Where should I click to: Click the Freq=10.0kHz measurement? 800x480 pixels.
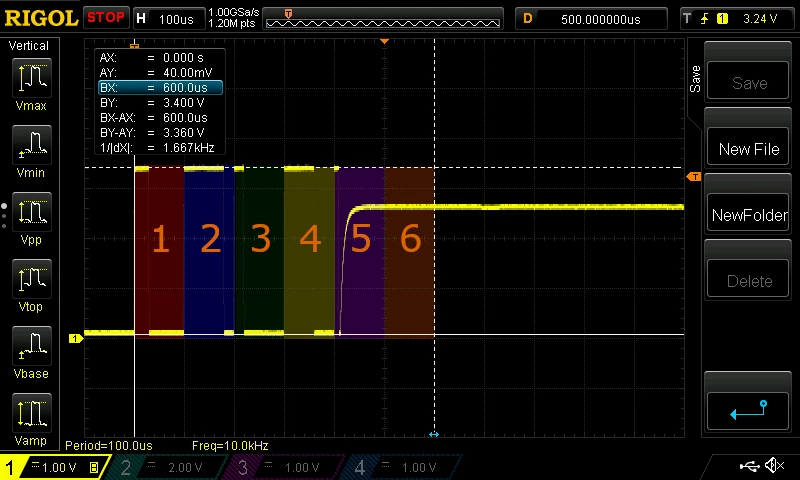(230, 446)
